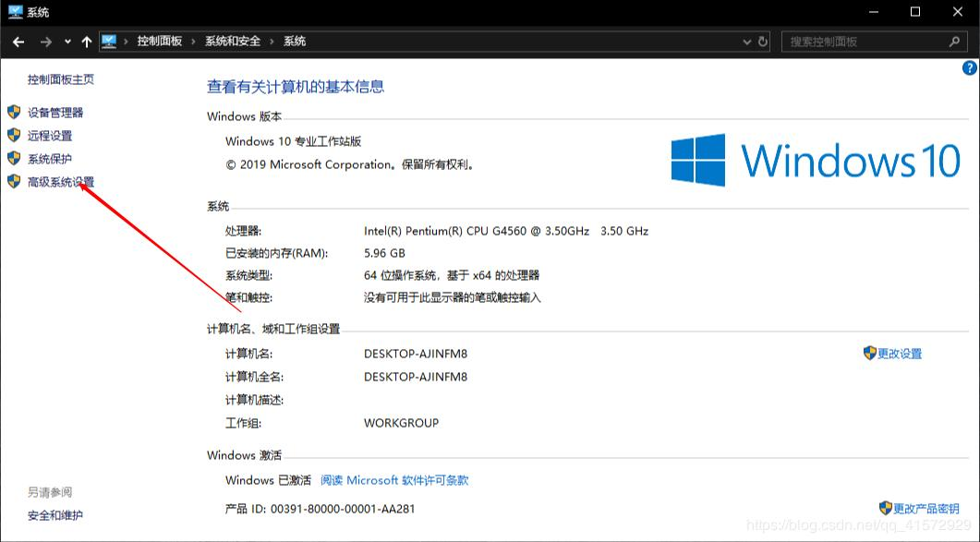Open help with the question mark icon
The height and width of the screenshot is (542, 980).
969,68
